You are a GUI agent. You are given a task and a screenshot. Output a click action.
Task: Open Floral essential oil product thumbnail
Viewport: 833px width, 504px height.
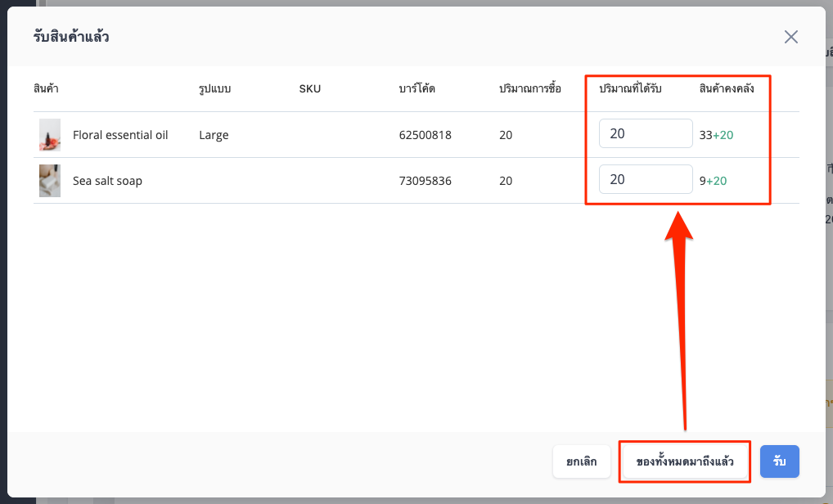coord(50,135)
